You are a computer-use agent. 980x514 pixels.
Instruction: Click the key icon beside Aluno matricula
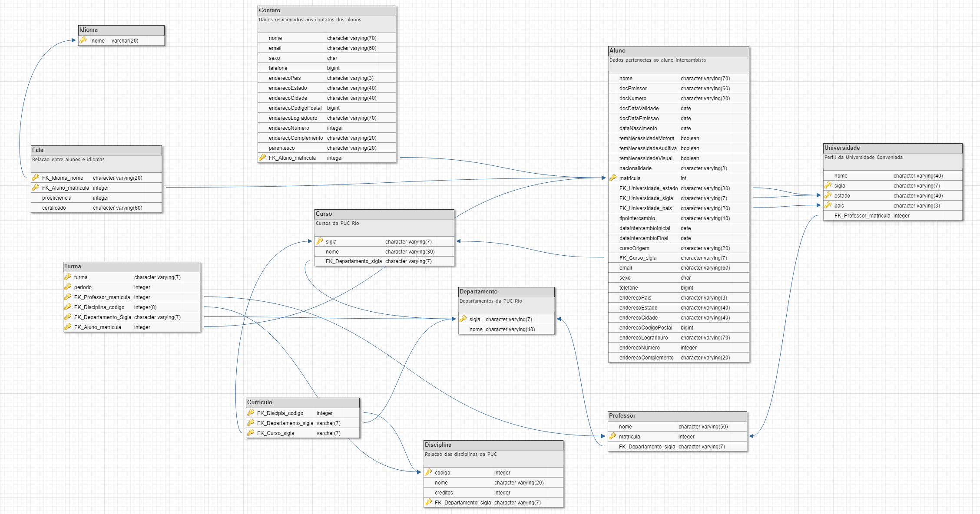pyautogui.click(x=613, y=178)
